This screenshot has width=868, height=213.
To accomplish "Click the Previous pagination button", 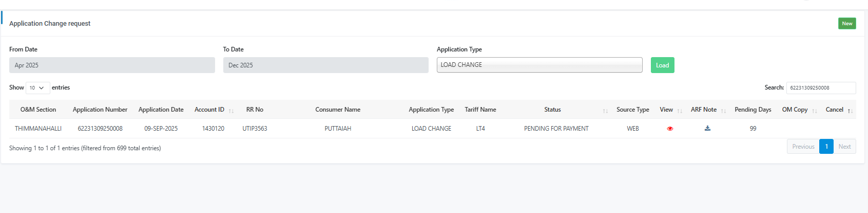I will tap(803, 147).
